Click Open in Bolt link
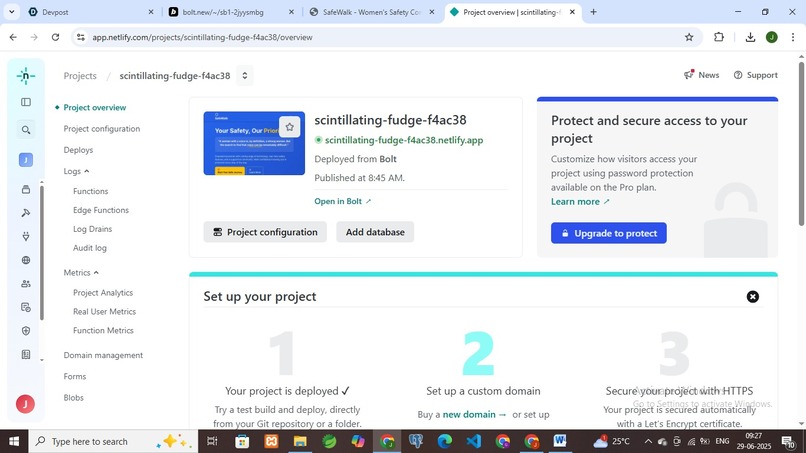 point(342,202)
